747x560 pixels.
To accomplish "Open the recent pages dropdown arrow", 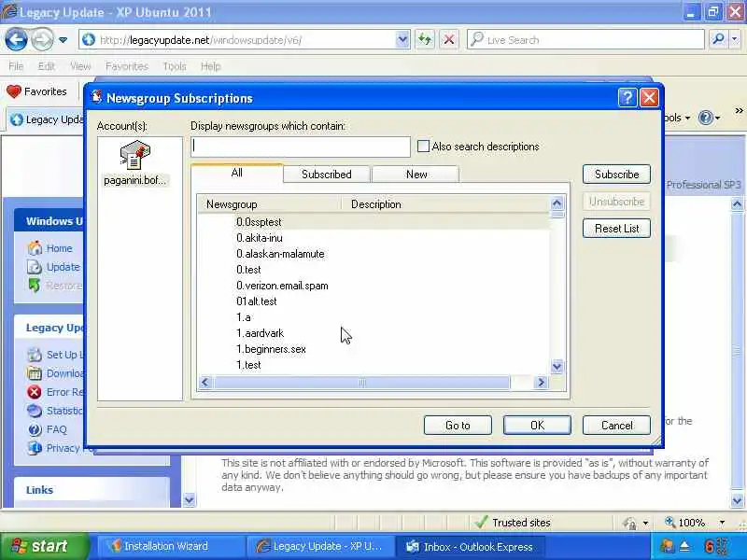I will click(x=63, y=40).
